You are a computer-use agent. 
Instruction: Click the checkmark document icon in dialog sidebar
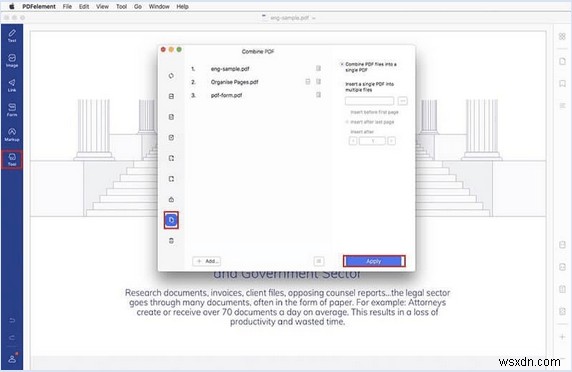(171, 137)
